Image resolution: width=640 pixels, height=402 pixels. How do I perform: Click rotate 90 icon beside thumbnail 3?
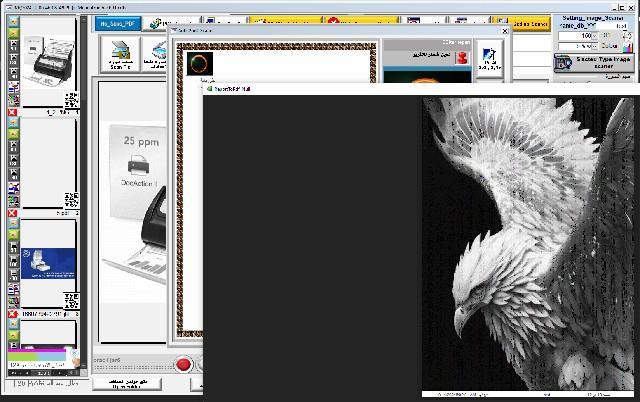point(13,247)
